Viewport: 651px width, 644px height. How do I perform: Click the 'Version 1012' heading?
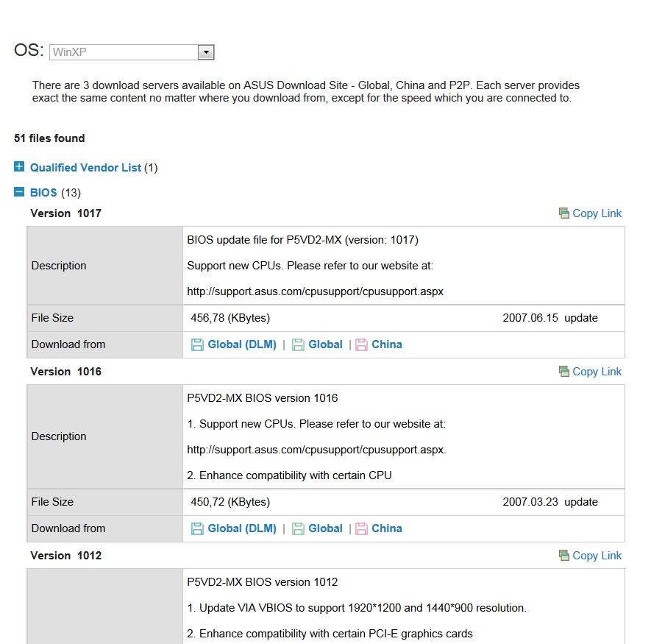(66, 556)
